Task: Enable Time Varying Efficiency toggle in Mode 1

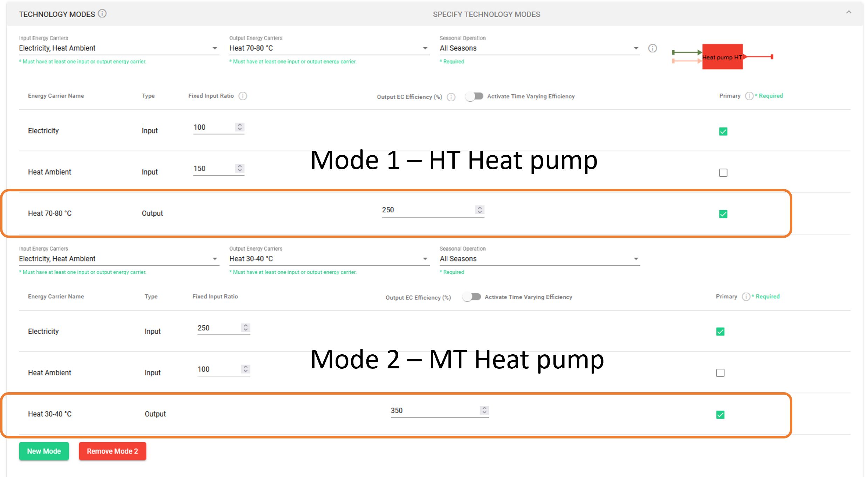Action: coord(474,96)
